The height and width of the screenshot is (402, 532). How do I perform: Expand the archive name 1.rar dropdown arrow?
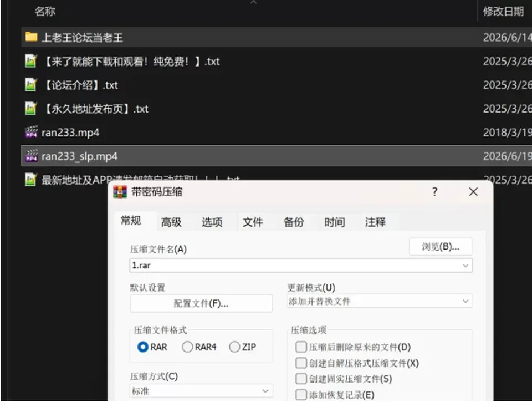coord(465,266)
